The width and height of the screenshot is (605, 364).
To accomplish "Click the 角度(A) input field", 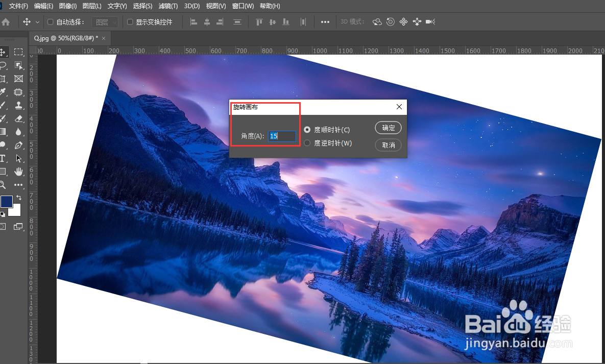I will pyautogui.click(x=282, y=136).
